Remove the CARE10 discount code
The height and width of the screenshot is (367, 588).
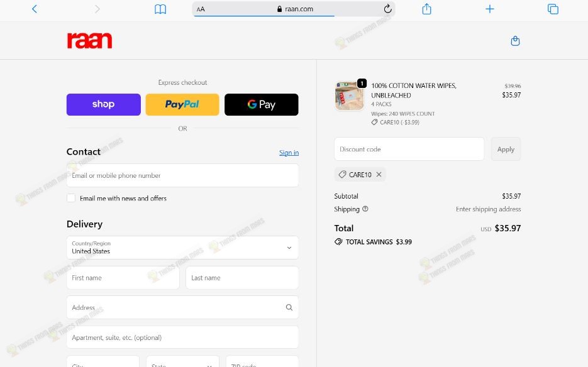379,174
